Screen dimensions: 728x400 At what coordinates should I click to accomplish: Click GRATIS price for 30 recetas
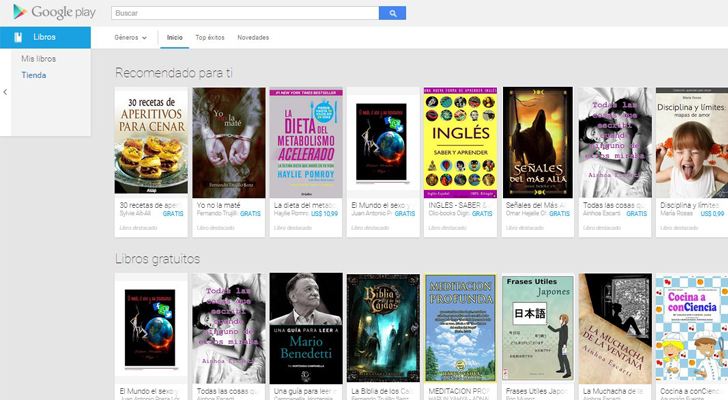(x=173, y=214)
